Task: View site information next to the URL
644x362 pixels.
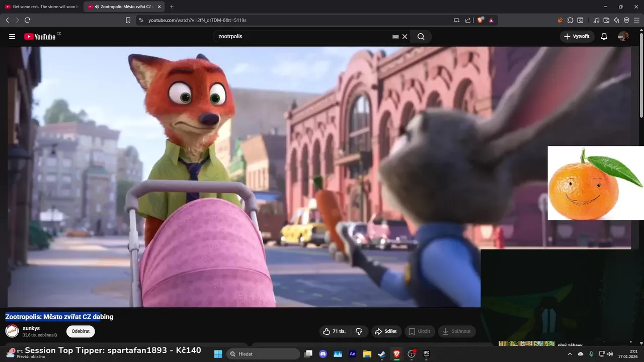Action: pyautogui.click(x=141, y=20)
